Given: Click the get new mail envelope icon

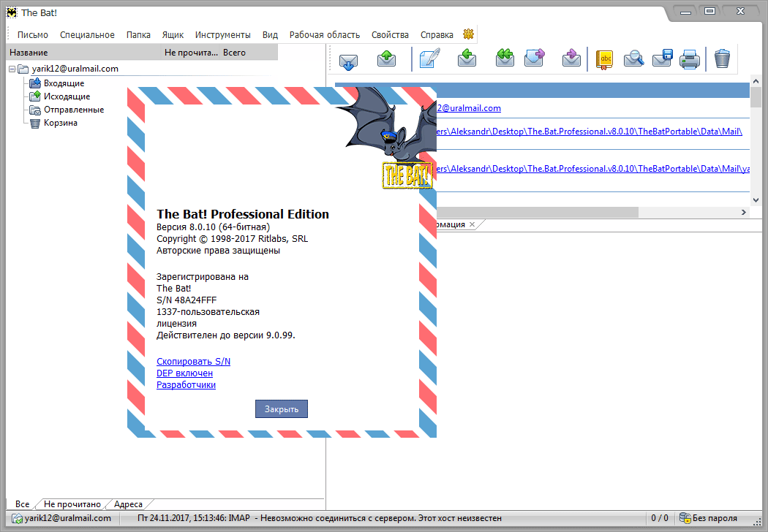Looking at the screenshot, I should [x=348, y=61].
